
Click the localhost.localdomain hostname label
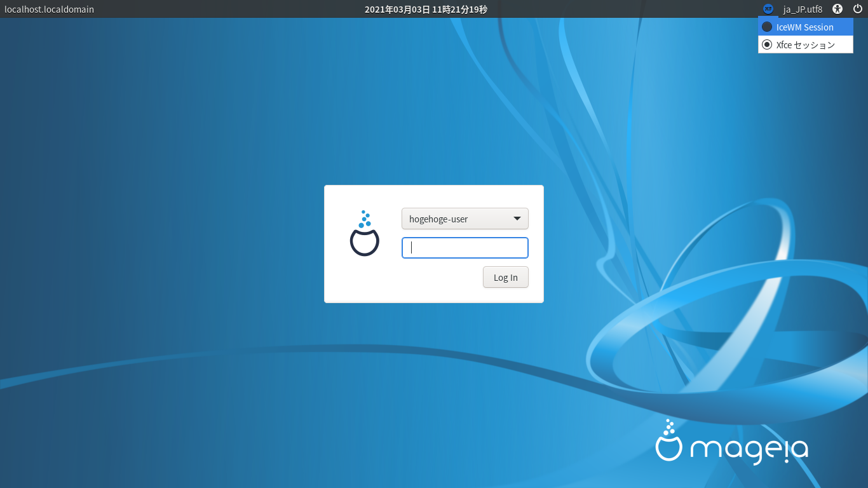point(49,9)
